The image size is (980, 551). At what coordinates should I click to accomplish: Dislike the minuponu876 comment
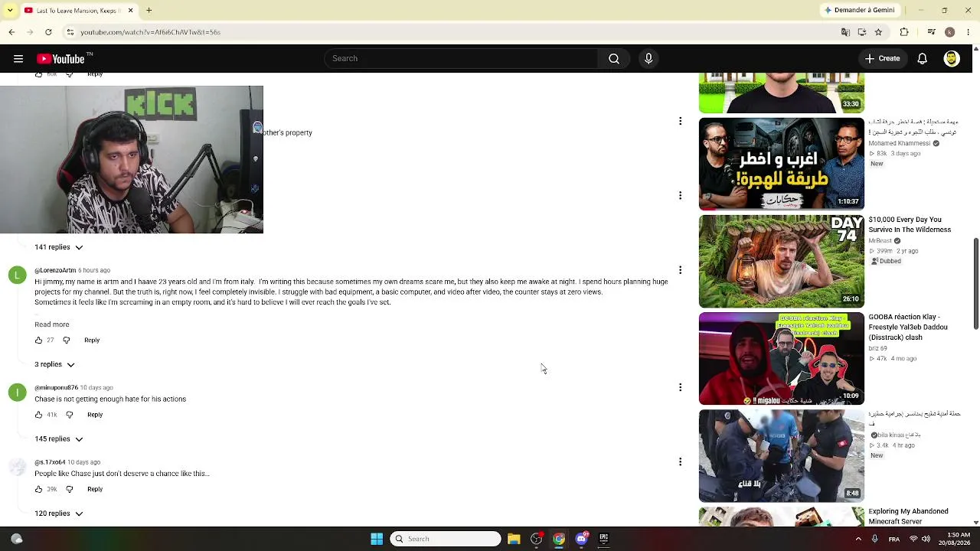point(70,415)
